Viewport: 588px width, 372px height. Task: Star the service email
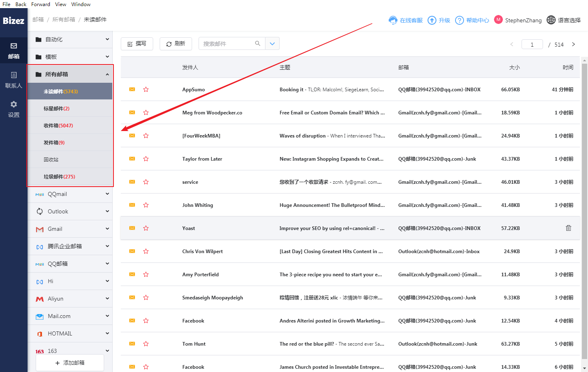146,182
